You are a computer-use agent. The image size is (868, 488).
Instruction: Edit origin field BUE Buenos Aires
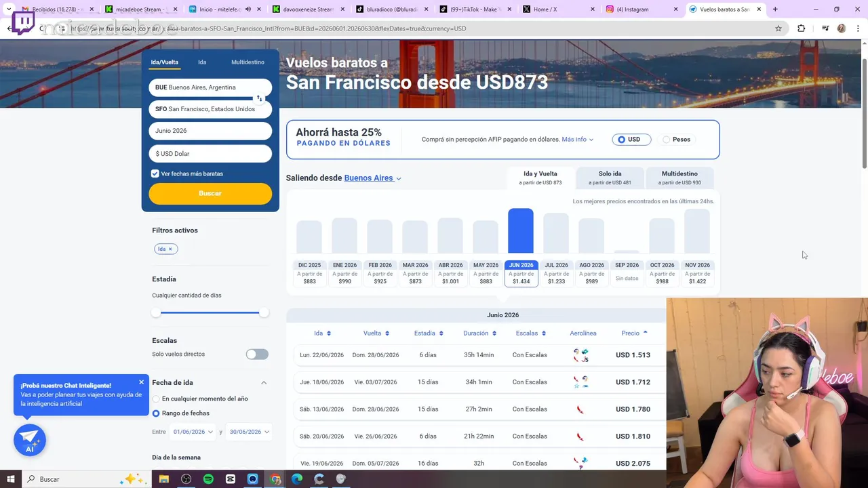coord(210,87)
